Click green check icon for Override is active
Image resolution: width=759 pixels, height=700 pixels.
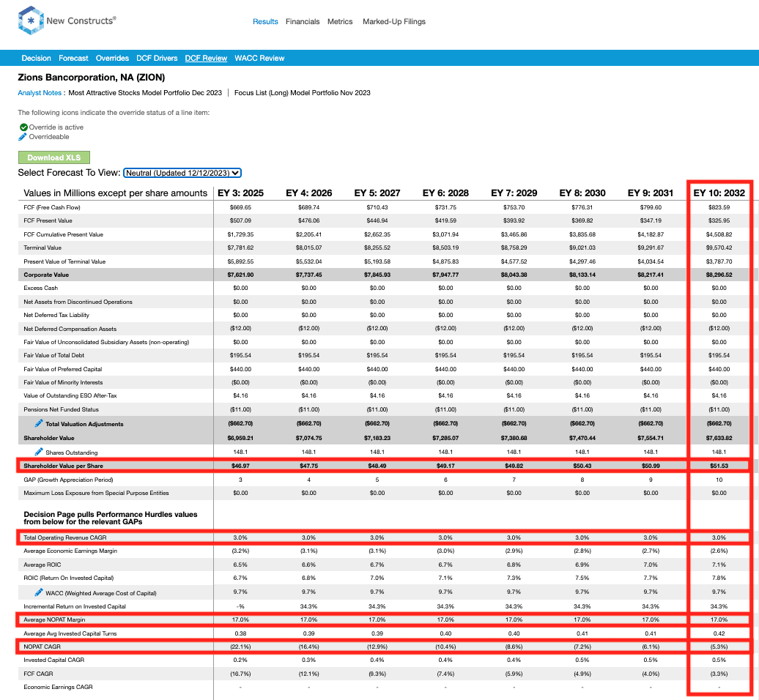click(x=23, y=127)
